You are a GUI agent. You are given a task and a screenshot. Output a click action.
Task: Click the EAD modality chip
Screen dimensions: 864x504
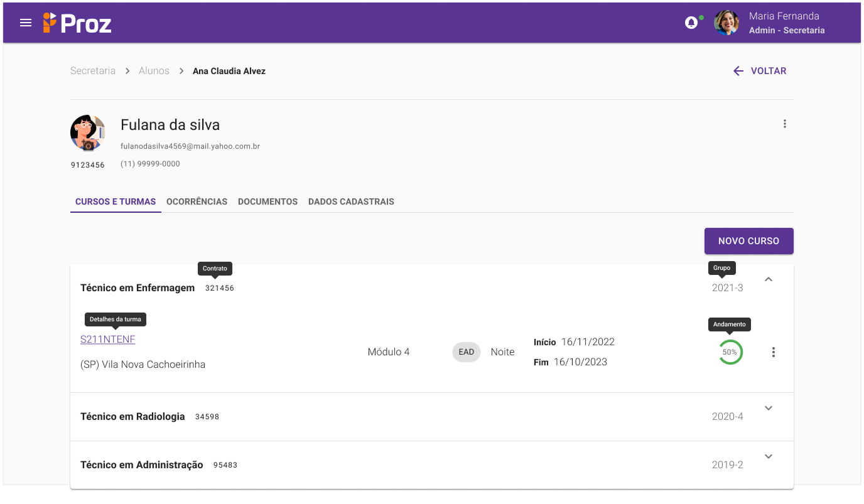(466, 352)
